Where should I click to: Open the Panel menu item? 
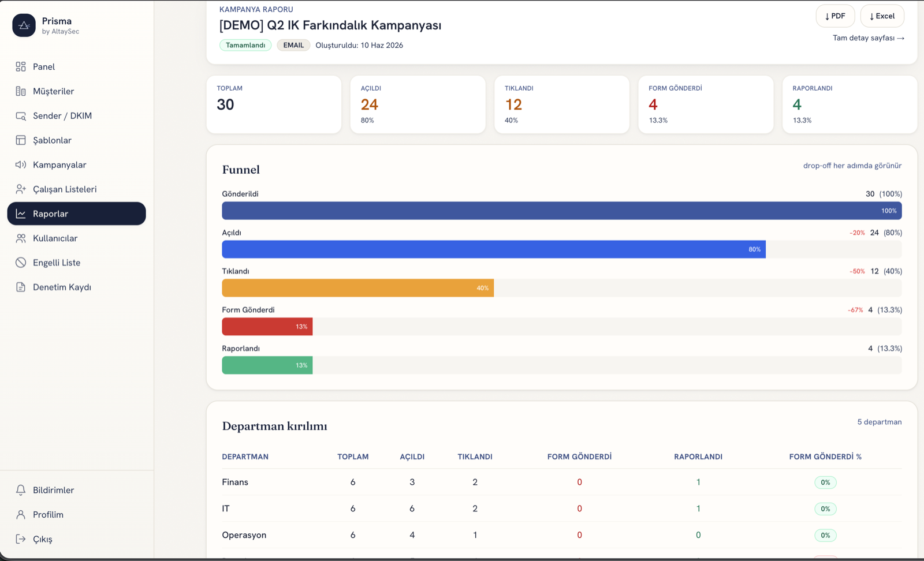(x=76, y=67)
